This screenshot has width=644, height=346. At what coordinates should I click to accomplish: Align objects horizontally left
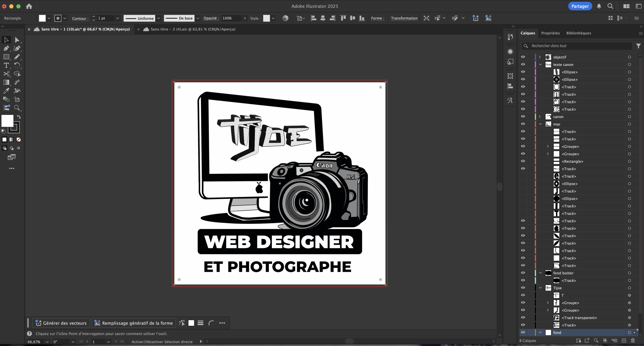[313, 18]
